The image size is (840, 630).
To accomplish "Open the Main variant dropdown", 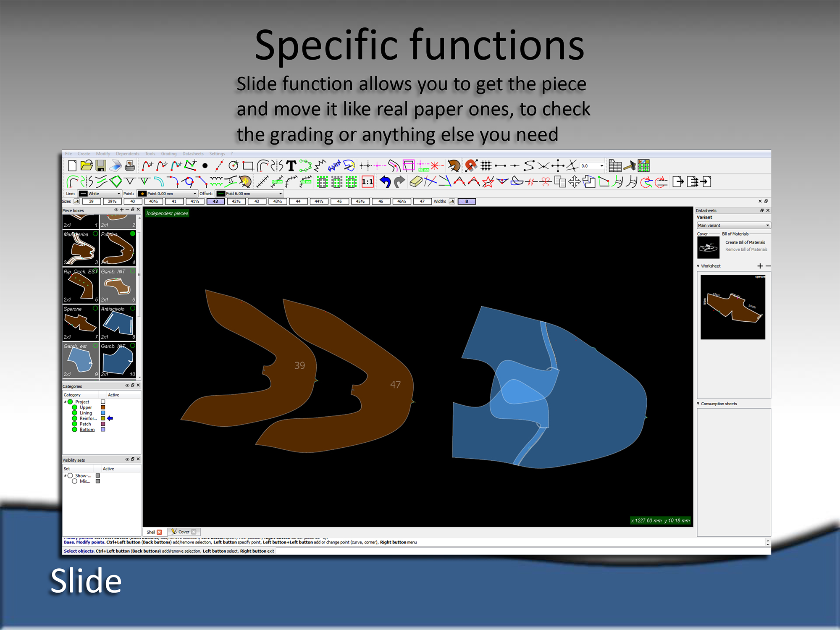I will coord(733,226).
